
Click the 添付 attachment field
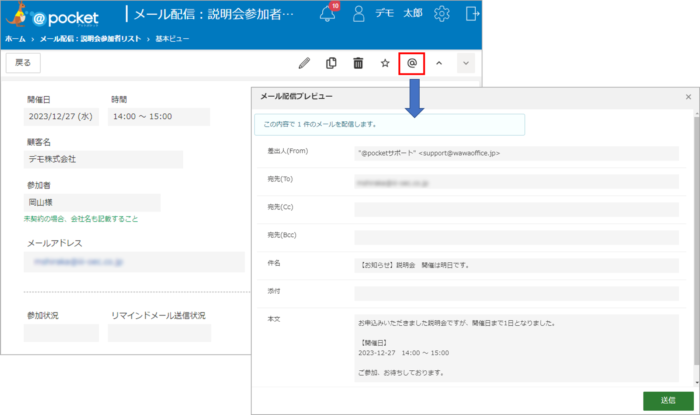(517, 294)
